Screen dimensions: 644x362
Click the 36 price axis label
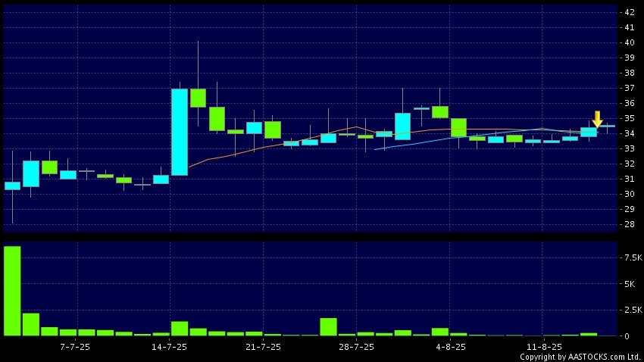[630, 103]
